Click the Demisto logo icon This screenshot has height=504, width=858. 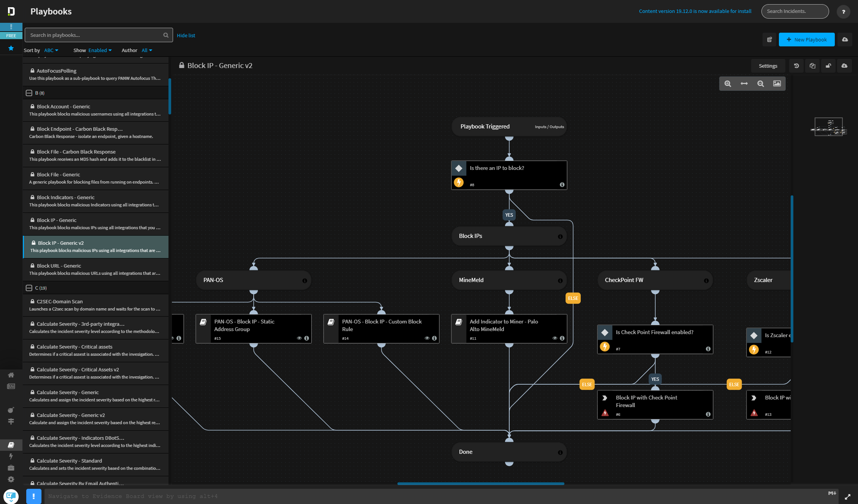coord(11,11)
